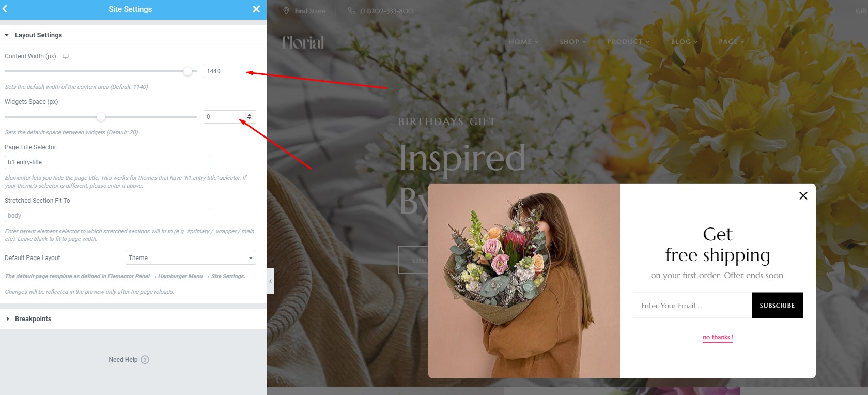
Task: Click the Florial logo
Action: click(x=303, y=42)
